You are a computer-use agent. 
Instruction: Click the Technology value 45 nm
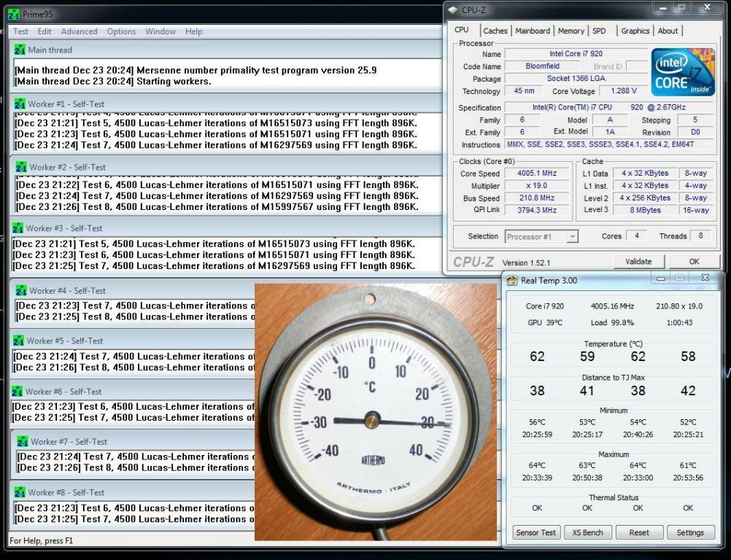(x=524, y=91)
